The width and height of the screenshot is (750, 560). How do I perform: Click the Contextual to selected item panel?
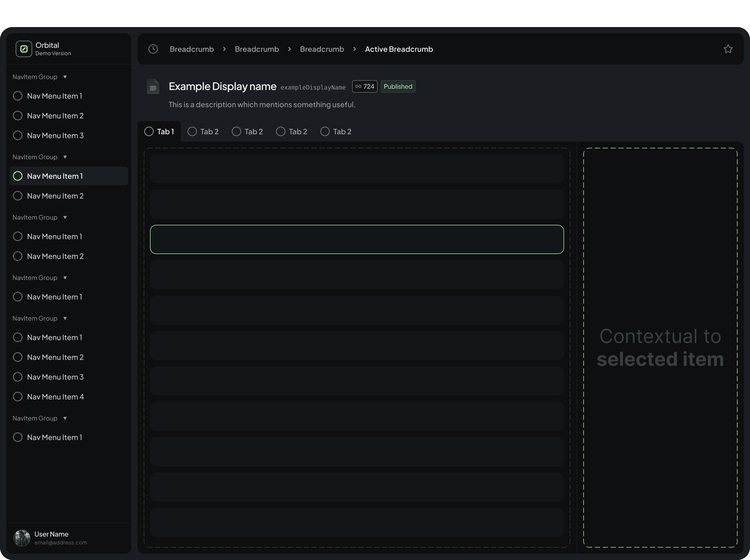[660, 347]
